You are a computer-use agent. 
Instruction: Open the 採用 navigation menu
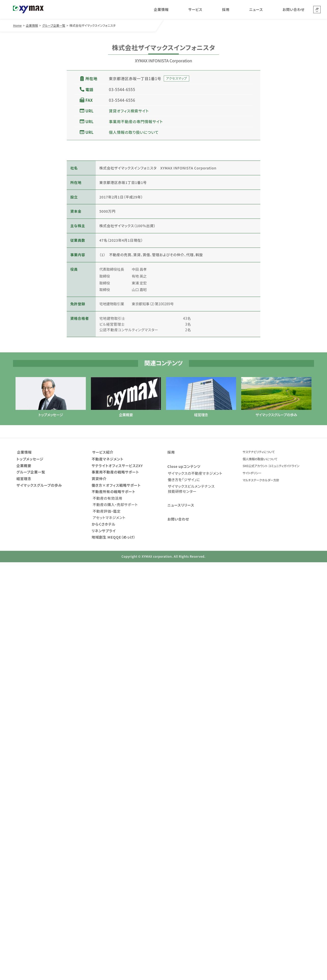(x=226, y=9)
